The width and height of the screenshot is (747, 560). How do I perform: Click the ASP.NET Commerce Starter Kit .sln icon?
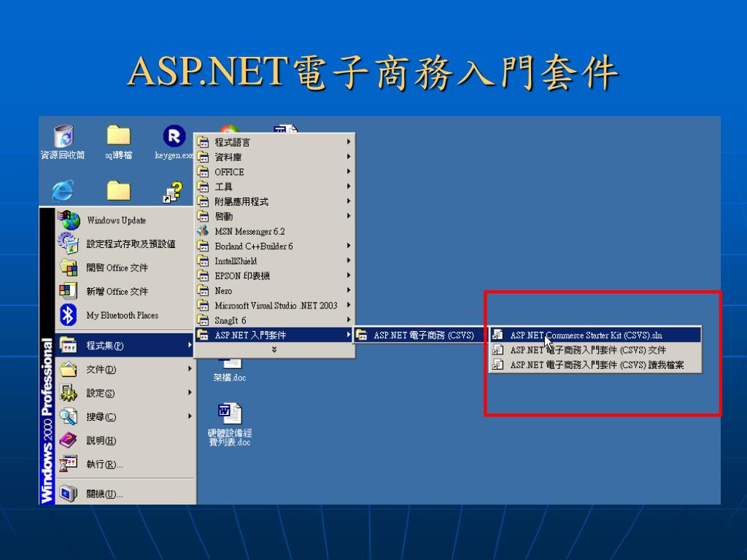tap(498, 335)
